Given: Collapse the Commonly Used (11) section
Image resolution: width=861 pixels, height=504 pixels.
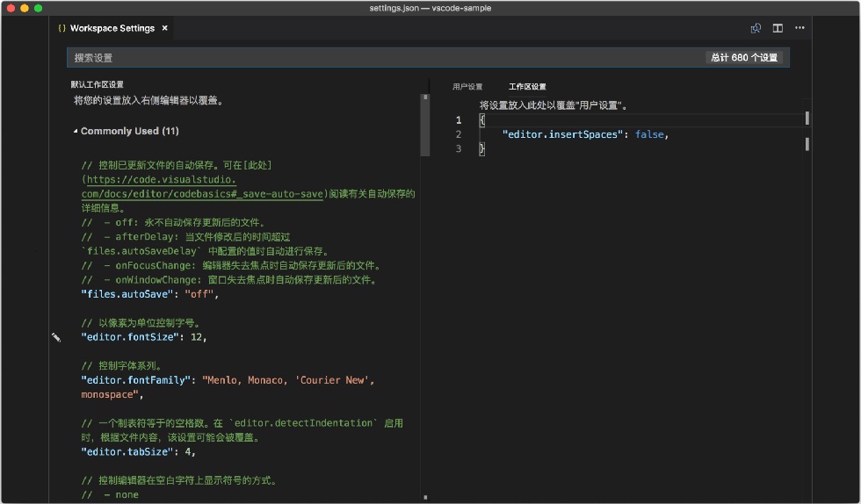Looking at the screenshot, I should (76, 131).
